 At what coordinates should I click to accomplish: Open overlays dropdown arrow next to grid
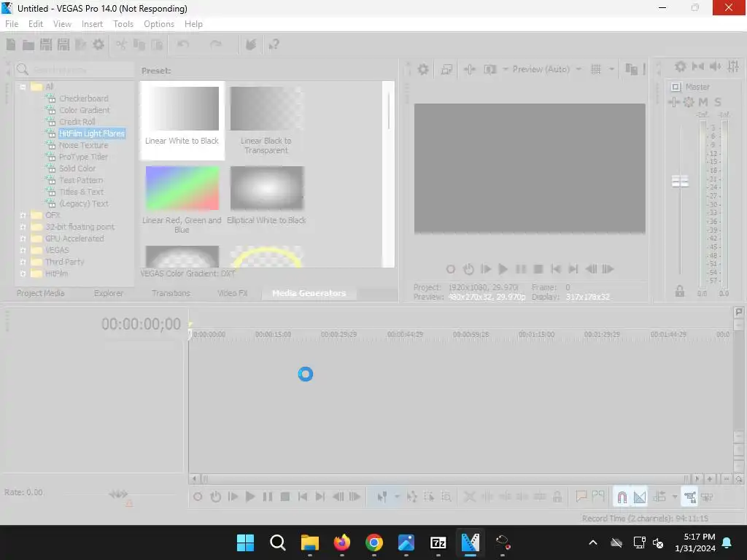click(x=612, y=69)
